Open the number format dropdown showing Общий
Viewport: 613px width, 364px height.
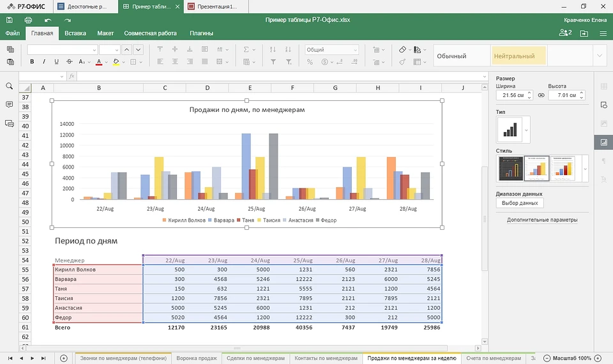[x=331, y=50]
